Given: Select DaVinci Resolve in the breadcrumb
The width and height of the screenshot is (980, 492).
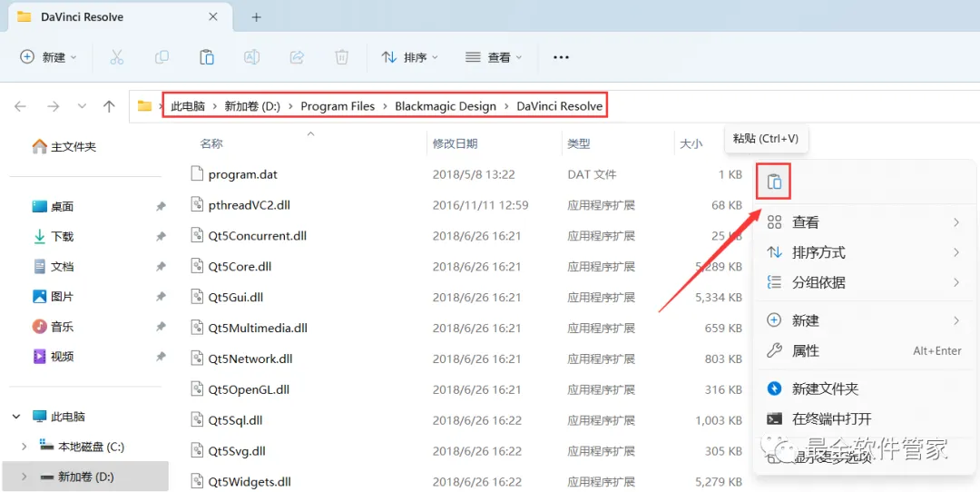Looking at the screenshot, I should point(559,106).
